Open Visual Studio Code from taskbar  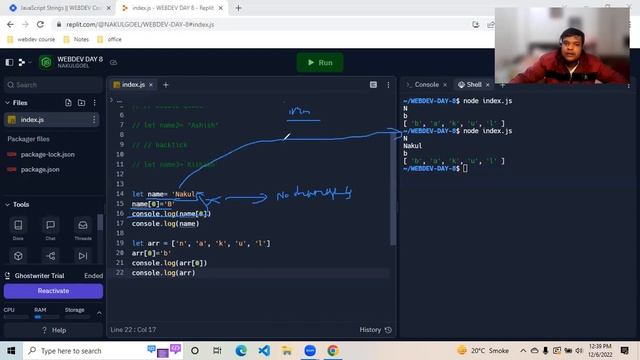(264, 351)
